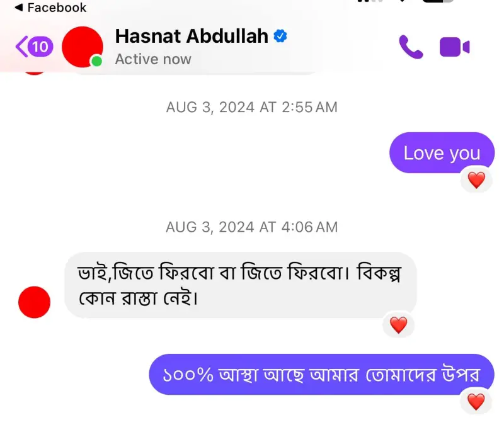Click the AUG 3, 2024 AT 4:06 AM timestamp
504x437 pixels.
pyautogui.click(x=251, y=227)
